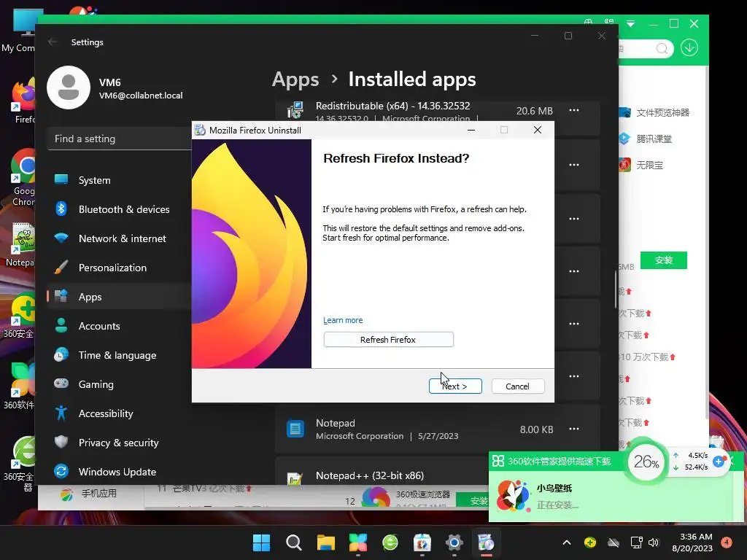Viewport: 747px width, 560px height.
Task: Switch to the Firefox Uninstall taskbar icon
Action: click(486, 542)
